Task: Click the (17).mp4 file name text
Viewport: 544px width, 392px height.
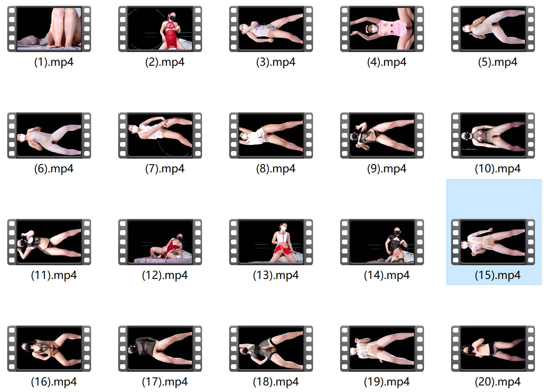Action: click(165, 382)
